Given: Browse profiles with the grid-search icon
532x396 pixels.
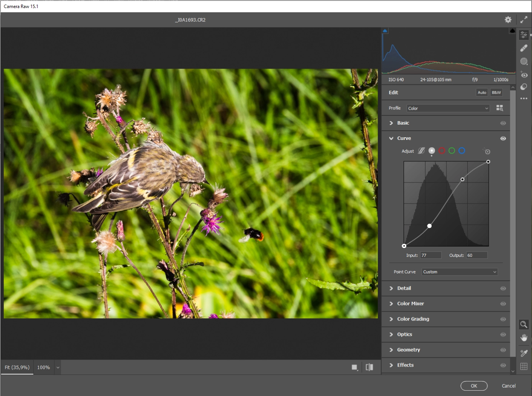Looking at the screenshot, I should click(499, 108).
